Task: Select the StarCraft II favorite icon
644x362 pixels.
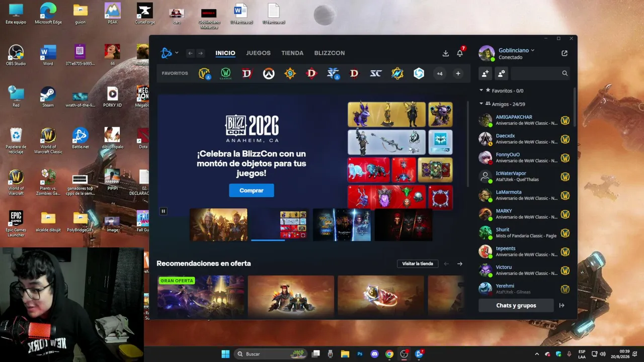Action: click(333, 73)
